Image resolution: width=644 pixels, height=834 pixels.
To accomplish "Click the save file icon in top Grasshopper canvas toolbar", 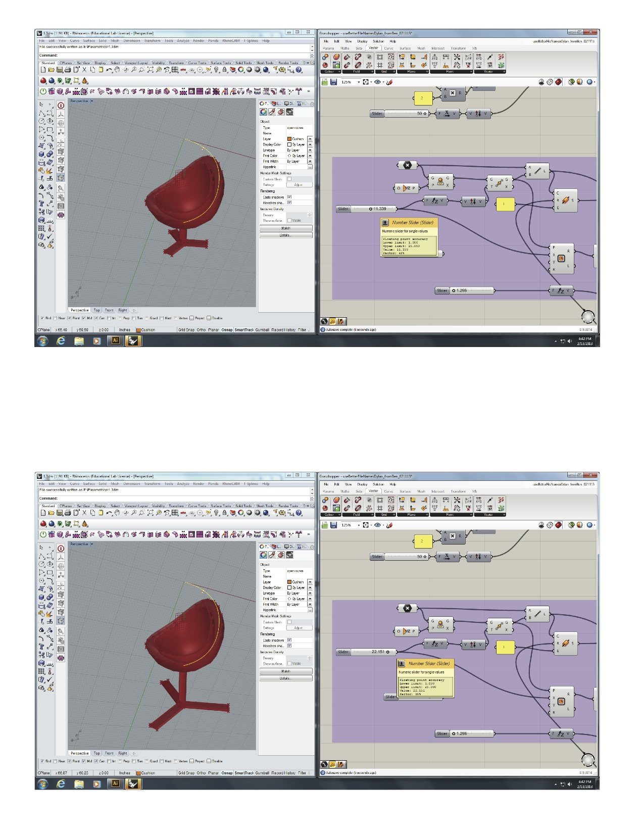I will click(333, 82).
